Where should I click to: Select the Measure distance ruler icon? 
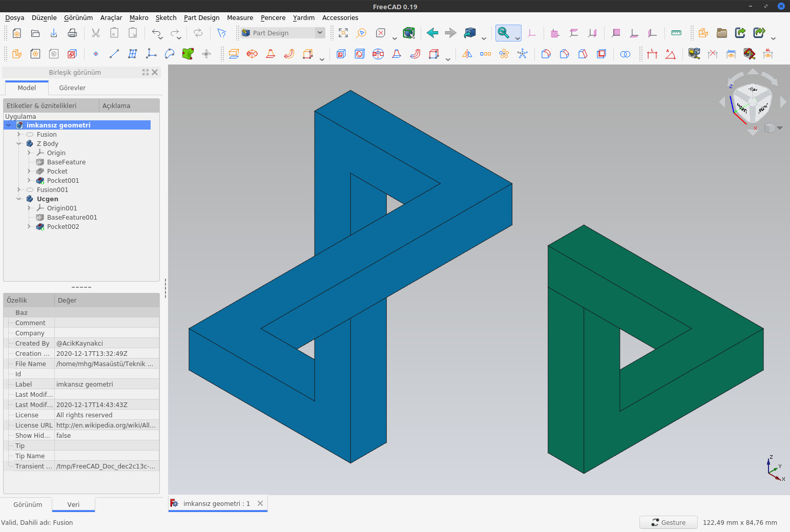(676, 33)
